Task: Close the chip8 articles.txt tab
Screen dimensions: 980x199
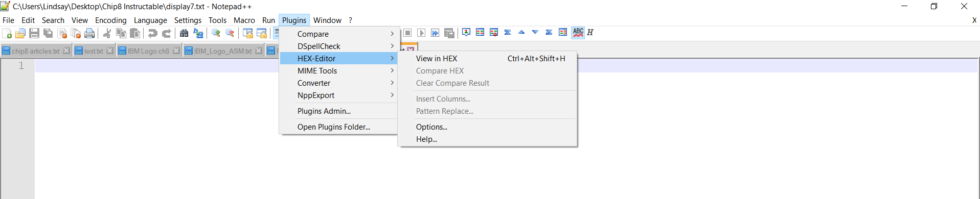Action: click(x=66, y=51)
